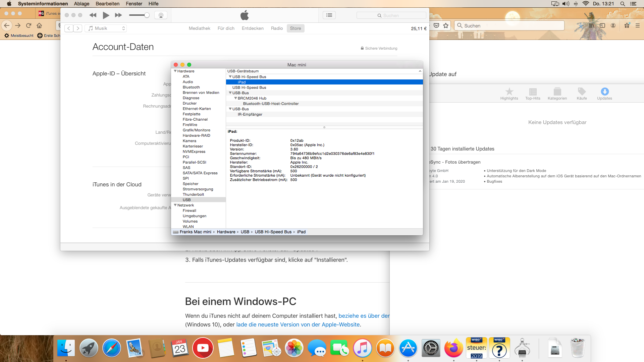Screen dimensions: 644x362
Task: Open the Fenster menu
Action: click(x=134, y=4)
